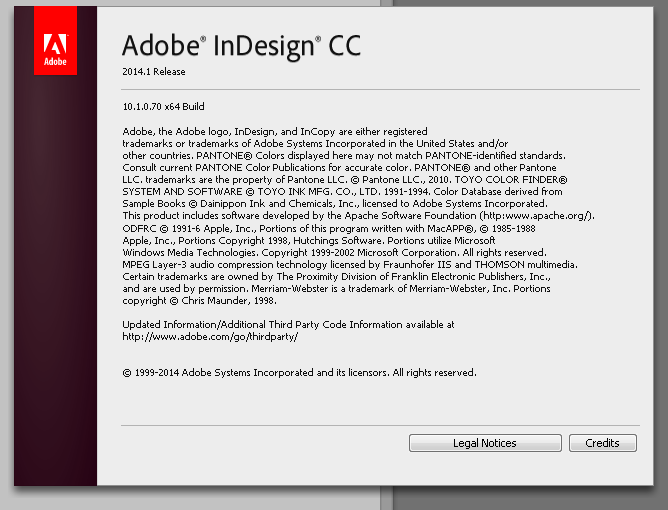Click the Updated Information/Additional Third Party line

(288, 325)
